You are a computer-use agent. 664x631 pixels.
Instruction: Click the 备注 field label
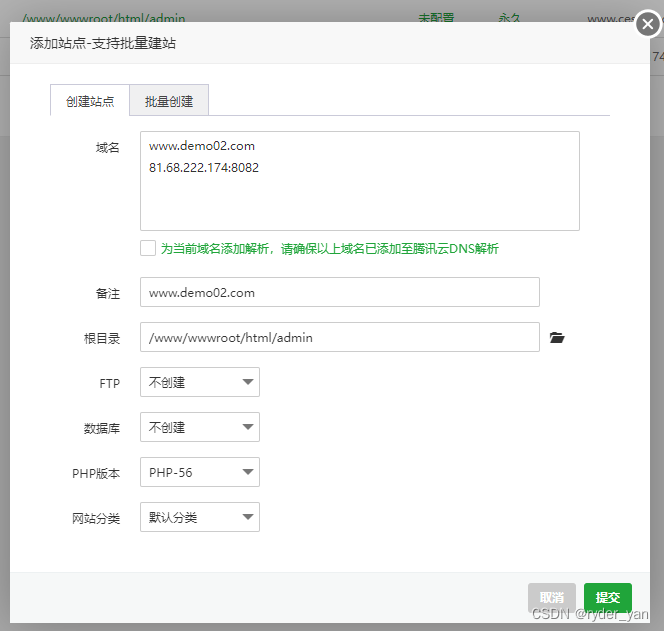(x=108, y=293)
